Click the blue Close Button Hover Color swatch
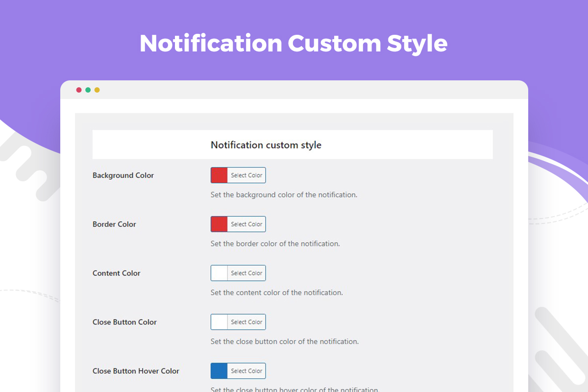Image resolution: width=588 pixels, height=392 pixels. click(219, 371)
